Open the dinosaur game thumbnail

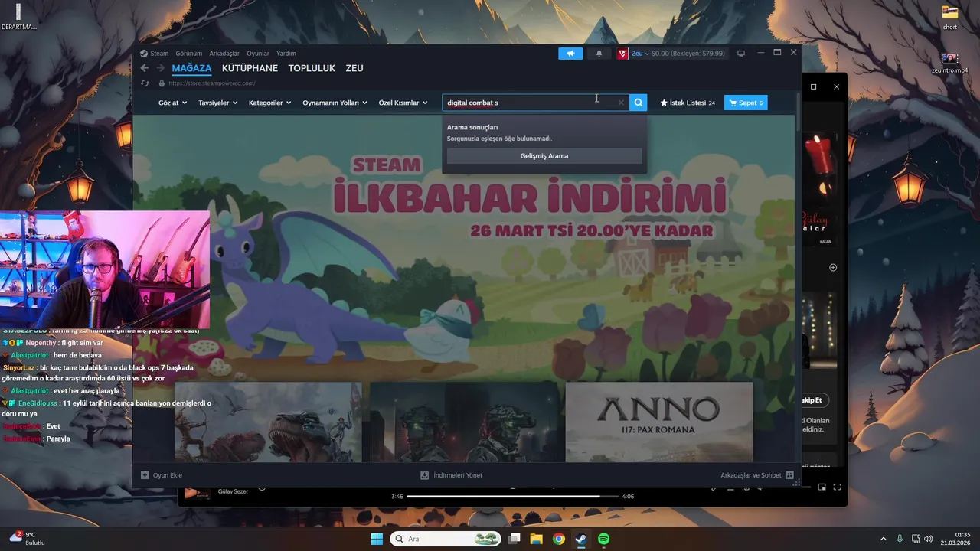click(268, 422)
